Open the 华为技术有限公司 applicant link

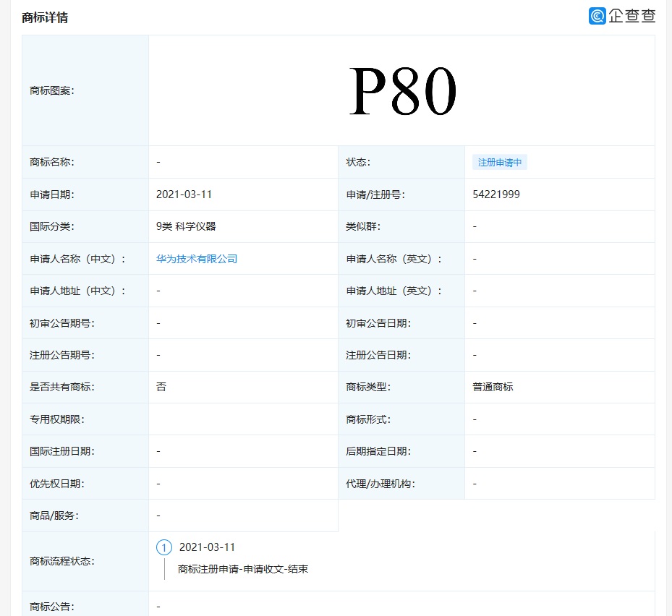coord(197,259)
